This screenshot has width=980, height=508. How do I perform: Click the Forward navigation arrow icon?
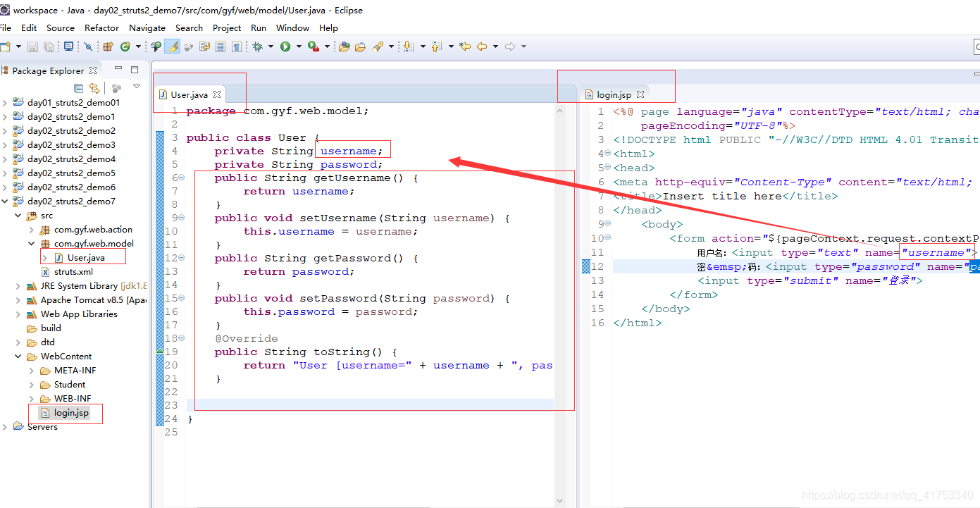tap(510, 47)
